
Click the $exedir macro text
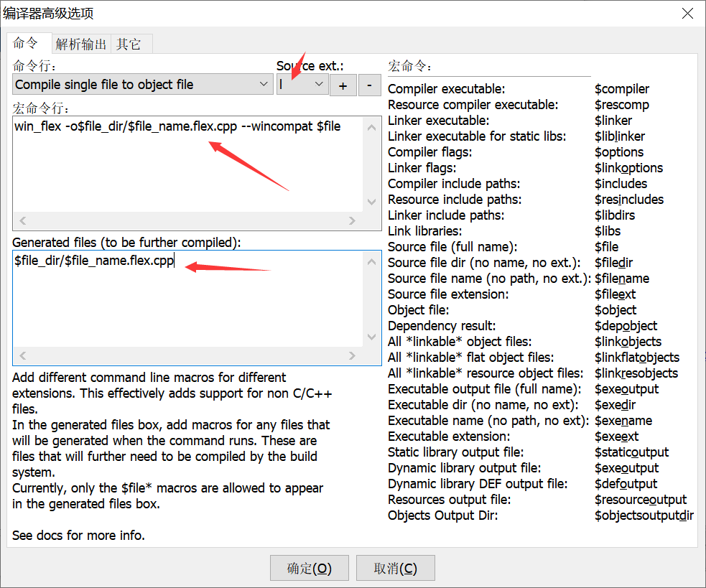[x=615, y=405]
